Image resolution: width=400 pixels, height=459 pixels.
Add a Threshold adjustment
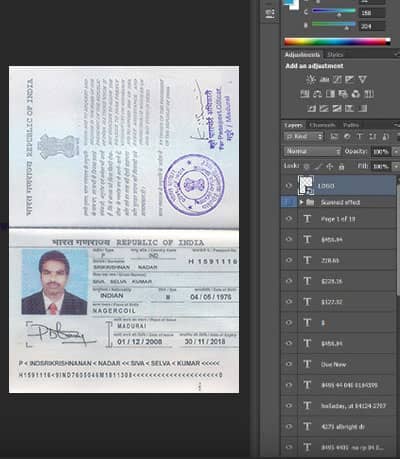pos(337,108)
